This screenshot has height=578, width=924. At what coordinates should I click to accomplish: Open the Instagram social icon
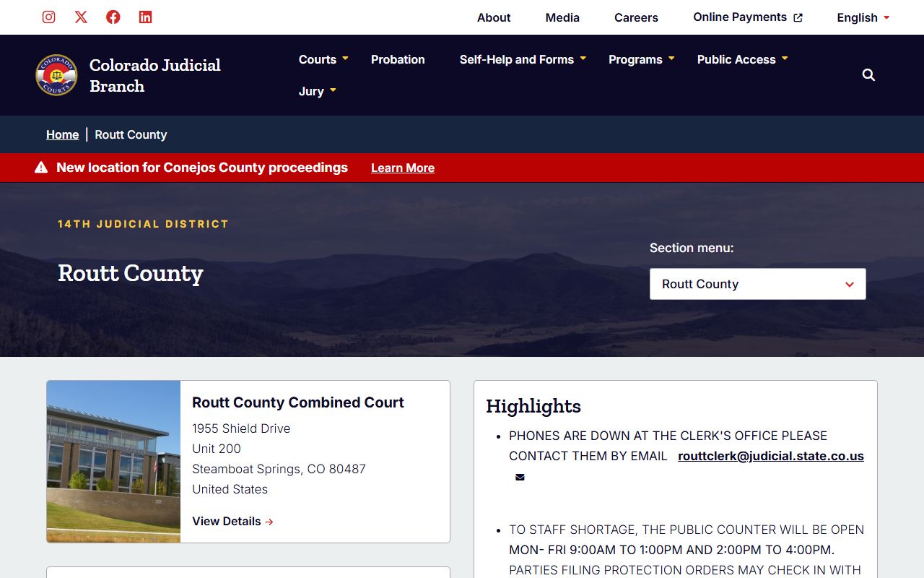(x=48, y=17)
